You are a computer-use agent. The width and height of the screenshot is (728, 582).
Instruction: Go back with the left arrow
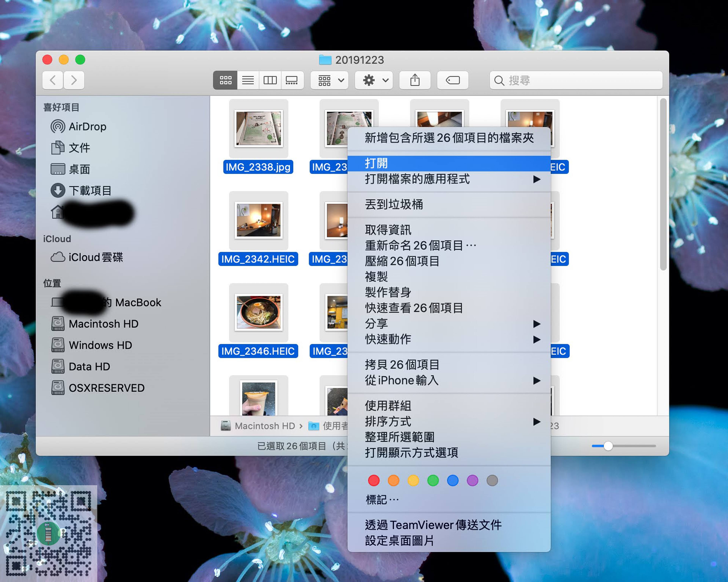(53, 80)
